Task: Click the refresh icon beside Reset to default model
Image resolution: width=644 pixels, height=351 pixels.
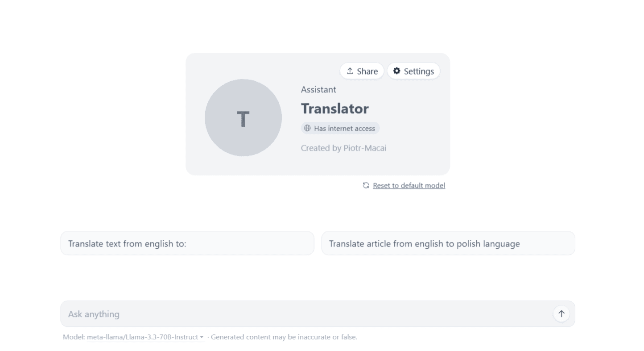Action: click(x=366, y=185)
